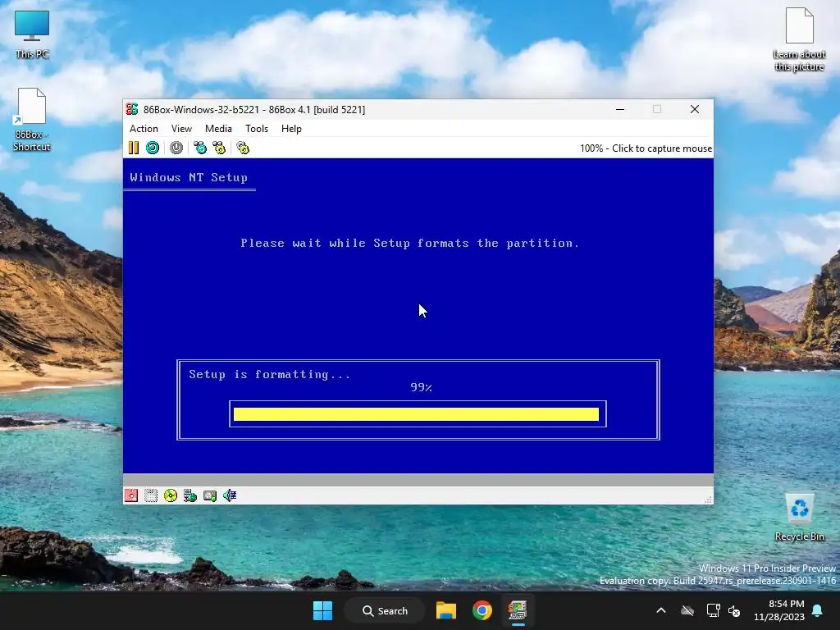Image resolution: width=840 pixels, height=630 pixels.
Task: Select the Learn about this picture desktop icon
Action: click(799, 39)
